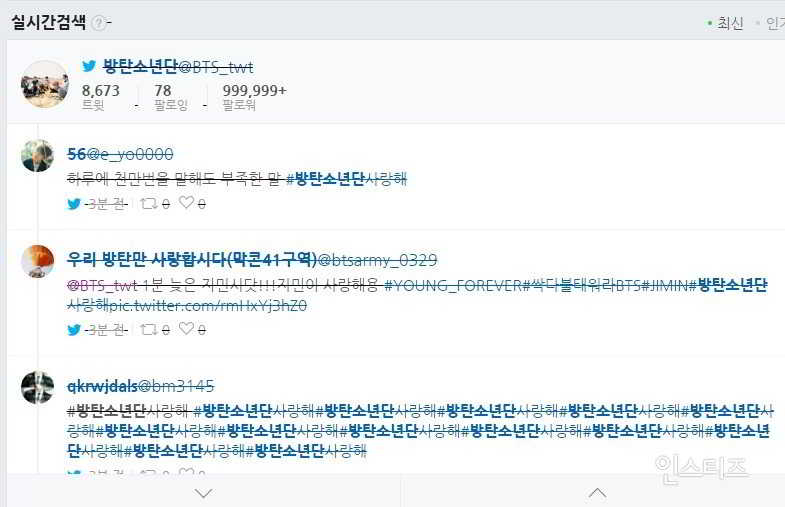The height and width of the screenshot is (507, 785).
Task: Open user 56 @e_yo0000 profile
Action: tap(120, 154)
